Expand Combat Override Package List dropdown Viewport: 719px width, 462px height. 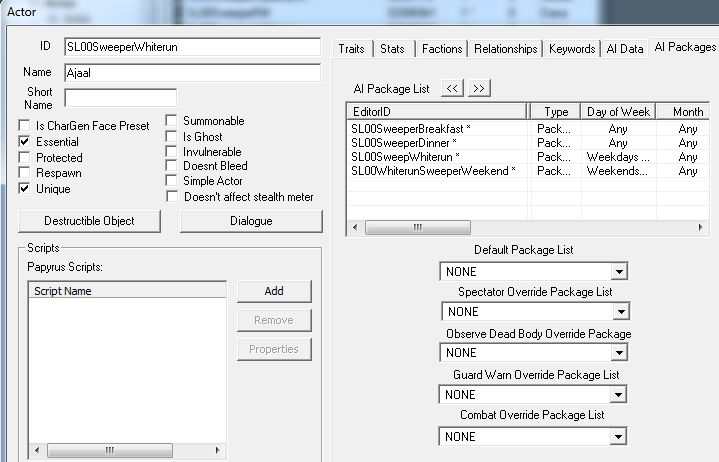pos(618,437)
